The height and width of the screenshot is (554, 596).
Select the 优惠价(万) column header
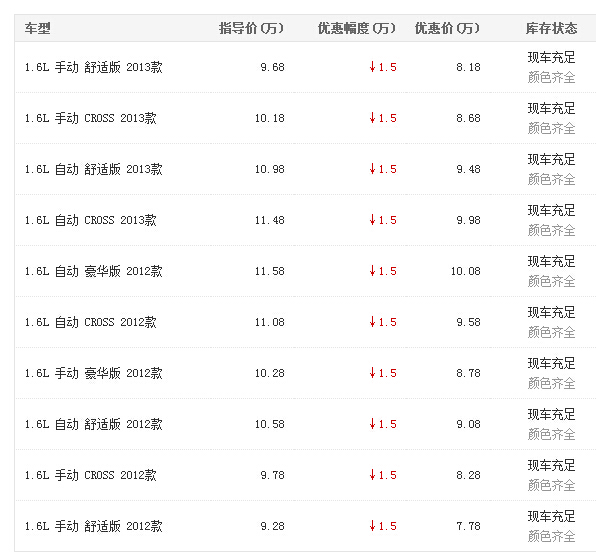(447, 28)
